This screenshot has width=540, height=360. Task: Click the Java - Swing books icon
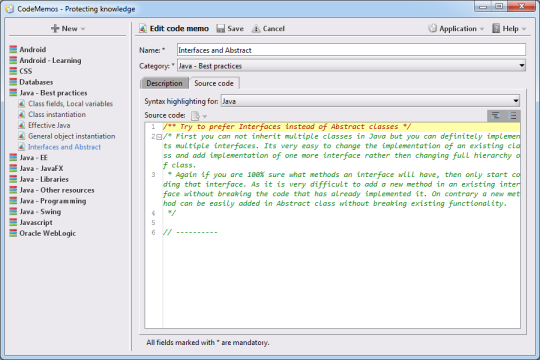(13, 212)
